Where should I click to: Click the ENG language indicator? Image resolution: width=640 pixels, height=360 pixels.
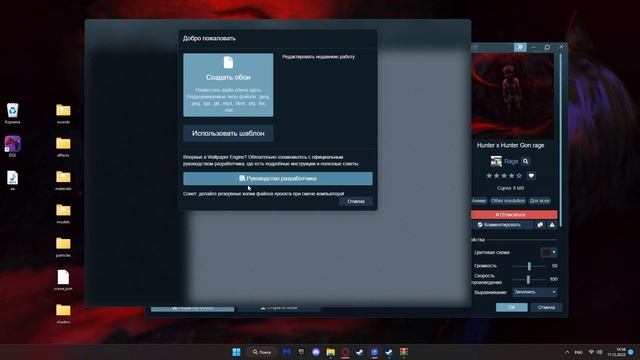point(578,352)
